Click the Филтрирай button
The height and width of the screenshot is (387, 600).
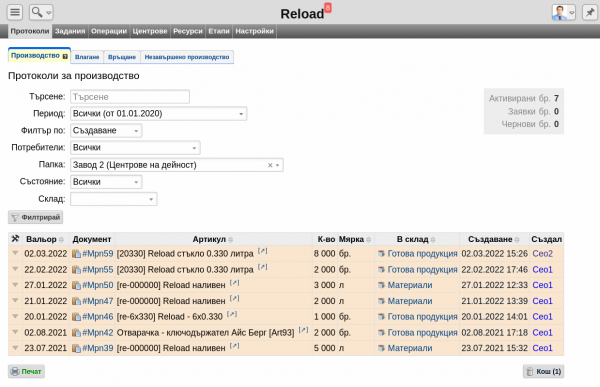coord(36,217)
